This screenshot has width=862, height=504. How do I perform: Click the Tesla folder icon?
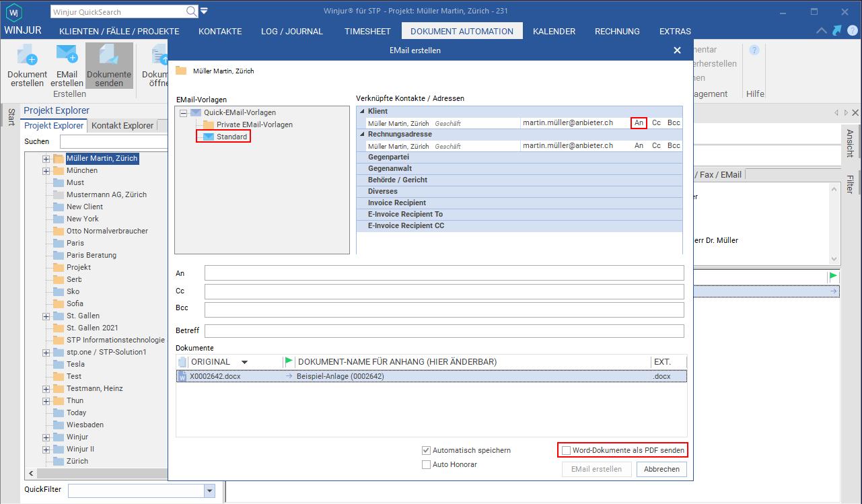pyautogui.click(x=59, y=364)
